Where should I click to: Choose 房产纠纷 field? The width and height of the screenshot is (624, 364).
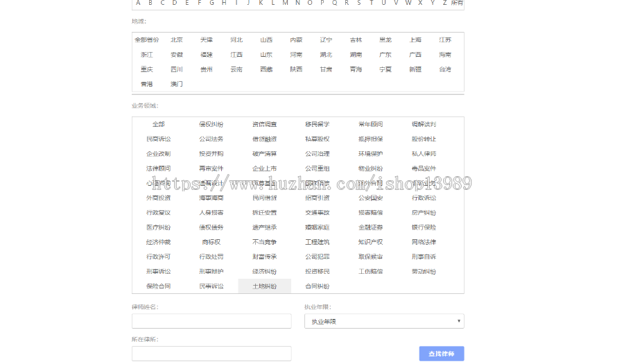(424, 212)
